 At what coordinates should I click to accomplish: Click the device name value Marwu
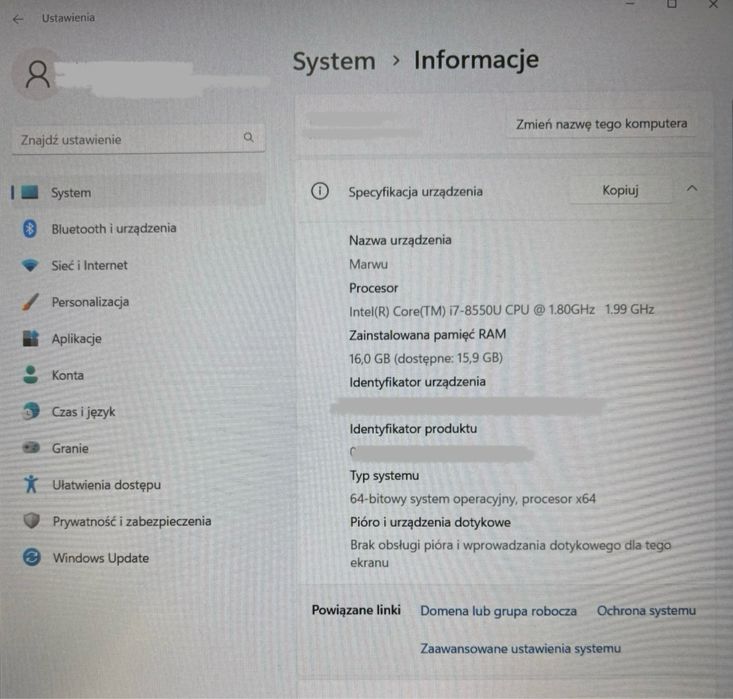click(368, 265)
